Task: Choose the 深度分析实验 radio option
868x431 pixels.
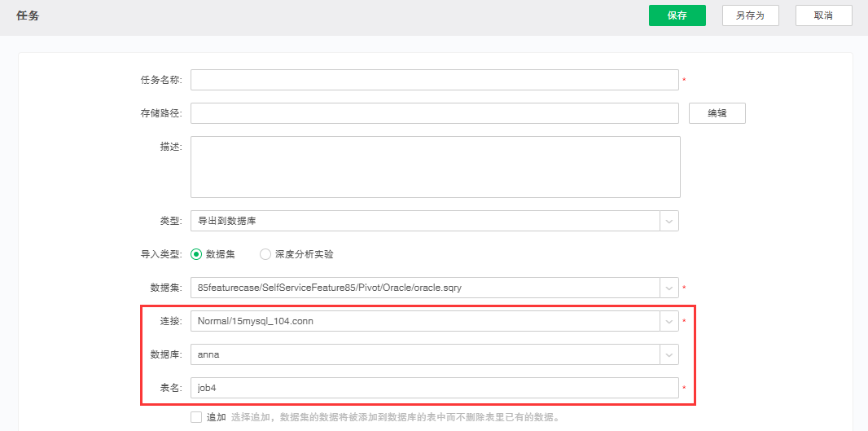Action: 265,254
